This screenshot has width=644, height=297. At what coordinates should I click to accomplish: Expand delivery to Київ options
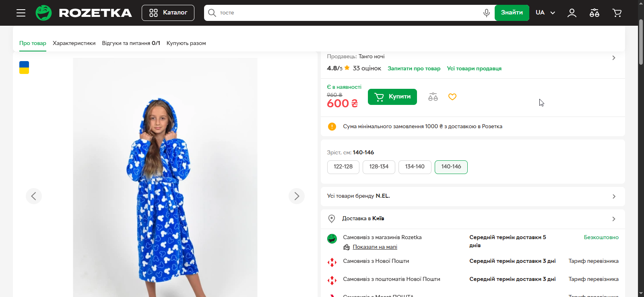pyautogui.click(x=473, y=219)
